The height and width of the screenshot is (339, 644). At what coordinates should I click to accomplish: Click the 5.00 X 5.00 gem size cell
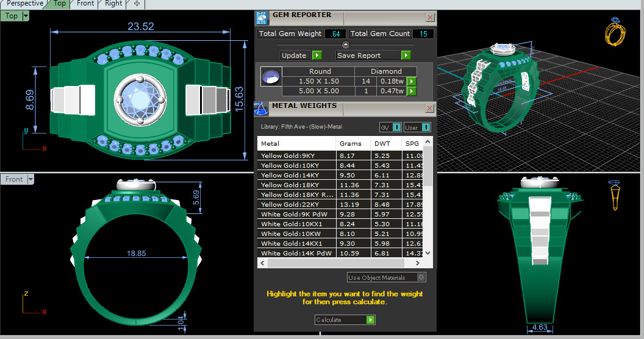click(319, 91)
